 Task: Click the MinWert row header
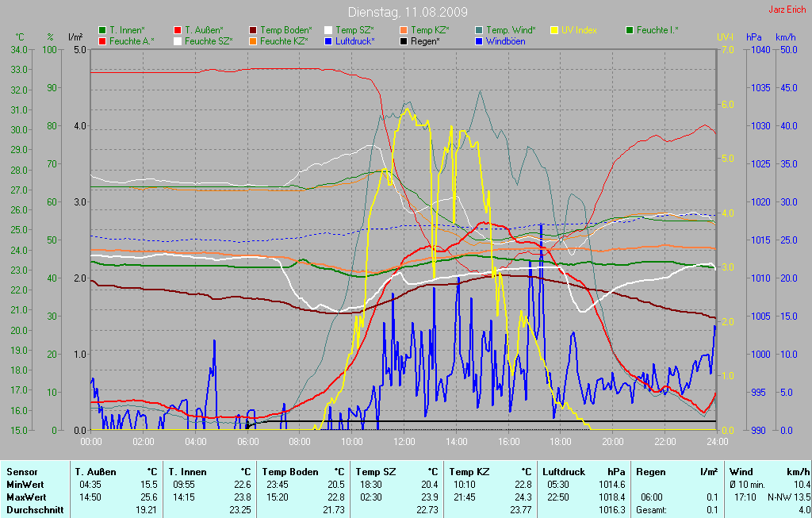[x=25, y=485]
